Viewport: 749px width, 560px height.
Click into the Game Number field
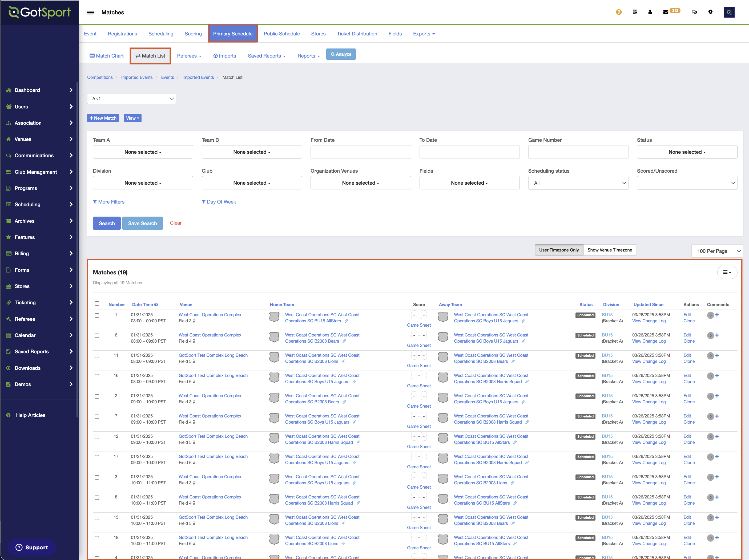click(578, 152)
